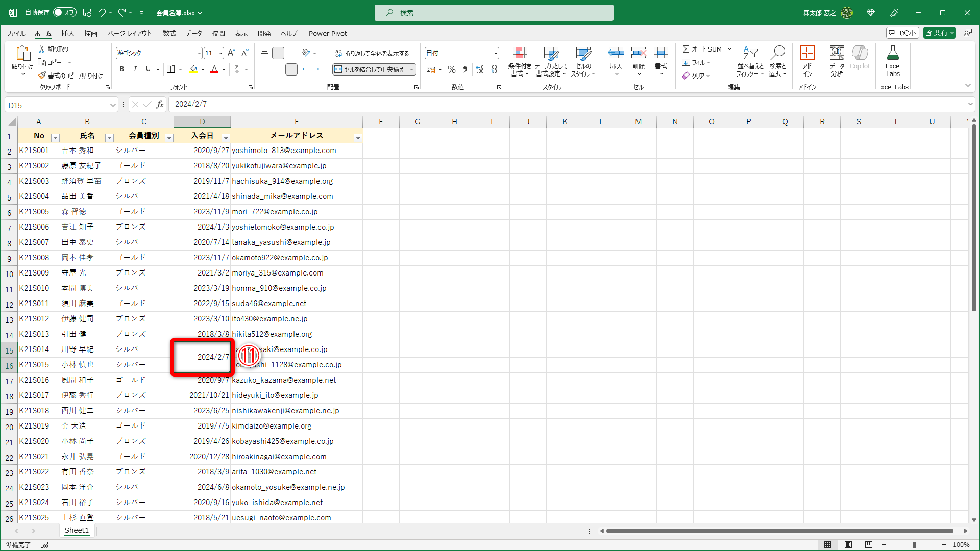Open the 挿入 ribbon tab

(x=67, y=33)
